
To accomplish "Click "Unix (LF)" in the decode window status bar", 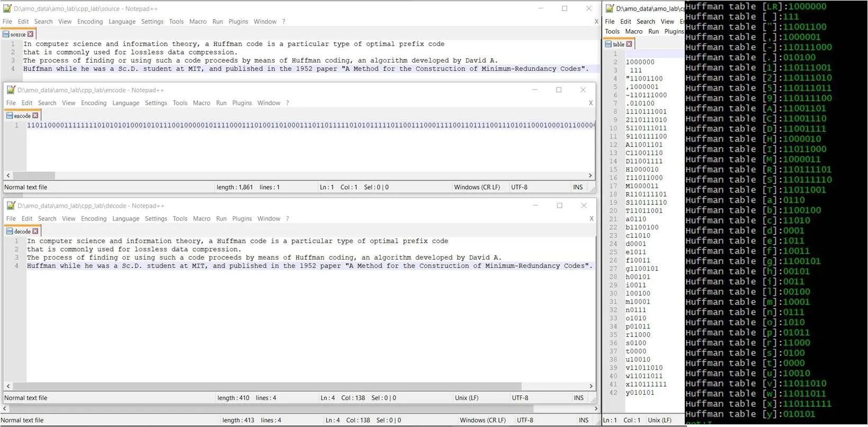I will point(467,398).
